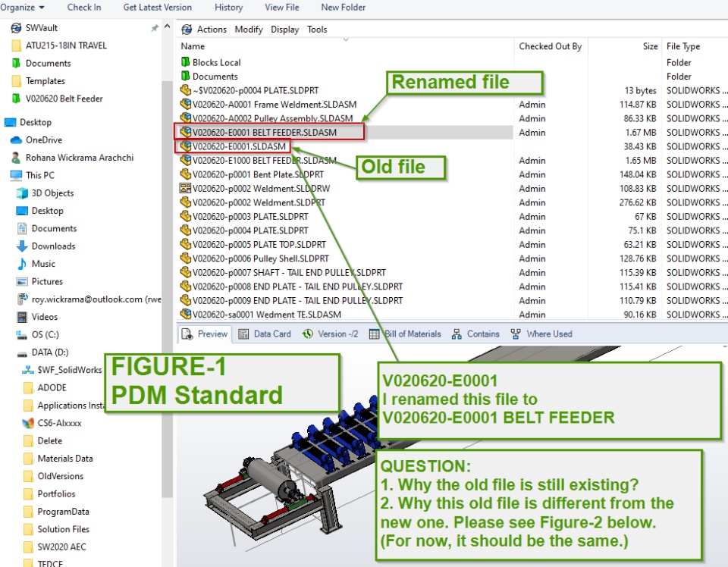Open ADODE folder

[x=45, y=387]
